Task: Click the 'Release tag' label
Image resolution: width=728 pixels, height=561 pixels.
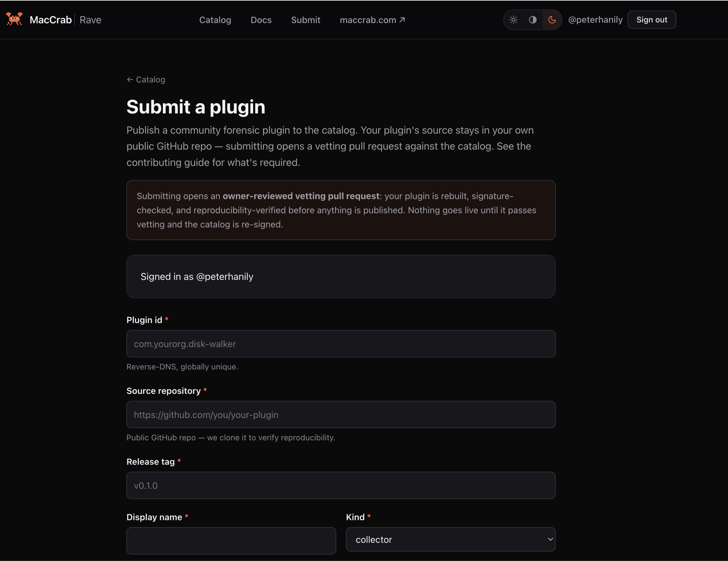Action: click(x=151, y=462)
